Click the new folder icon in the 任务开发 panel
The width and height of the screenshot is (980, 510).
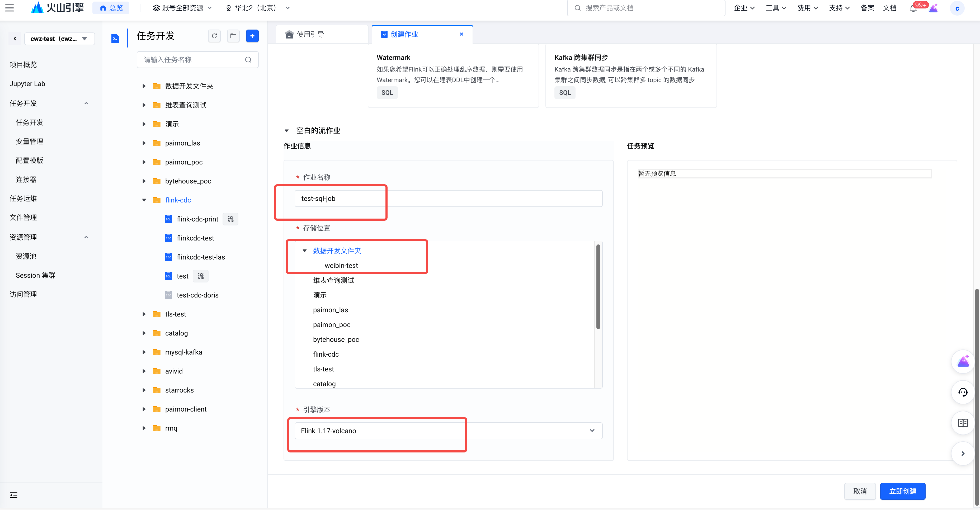pyautogui.click(x=233, y=36)
